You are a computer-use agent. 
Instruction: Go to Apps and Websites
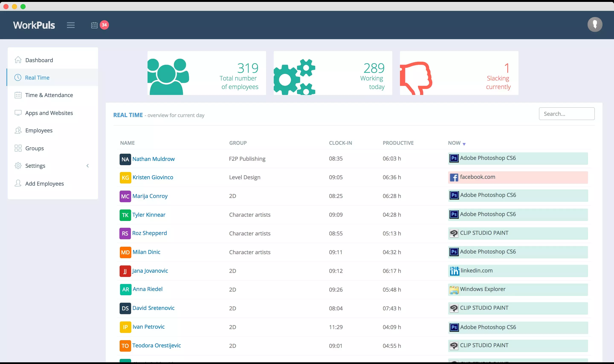(x=49, y=113)
